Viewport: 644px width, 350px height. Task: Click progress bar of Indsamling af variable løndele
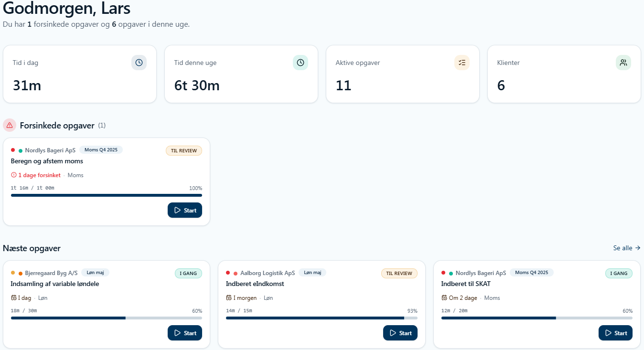pos(107,318)
